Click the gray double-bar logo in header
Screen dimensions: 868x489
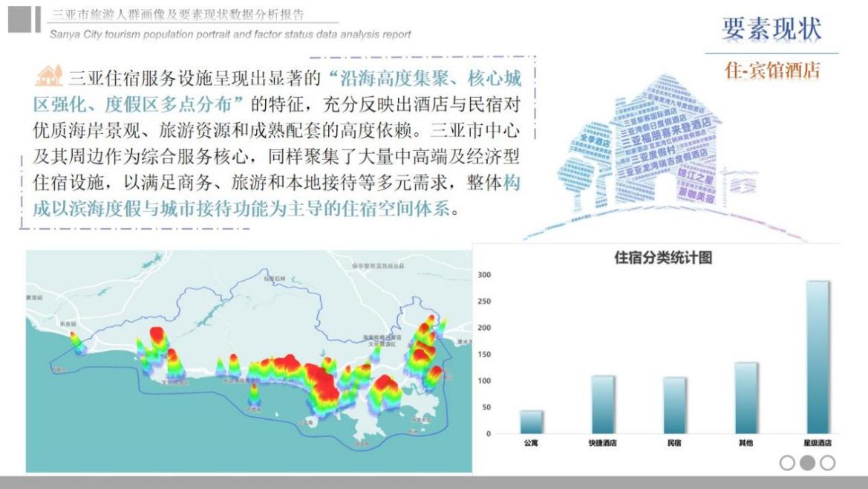click(25, 19)
